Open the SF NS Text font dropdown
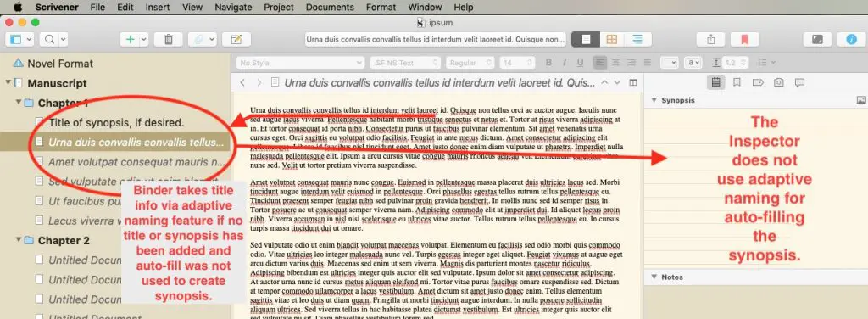The image size is (868, 319). [406, 63]
